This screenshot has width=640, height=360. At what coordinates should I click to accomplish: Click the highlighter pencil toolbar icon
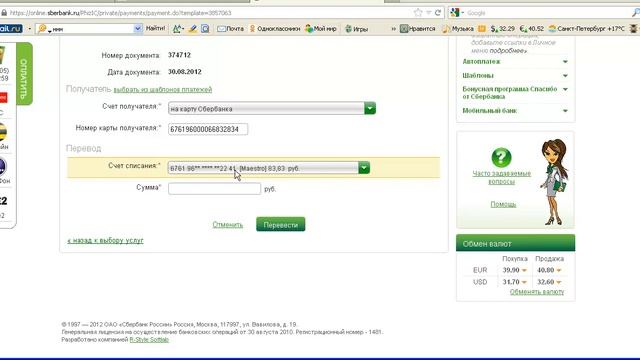[193, 29]
